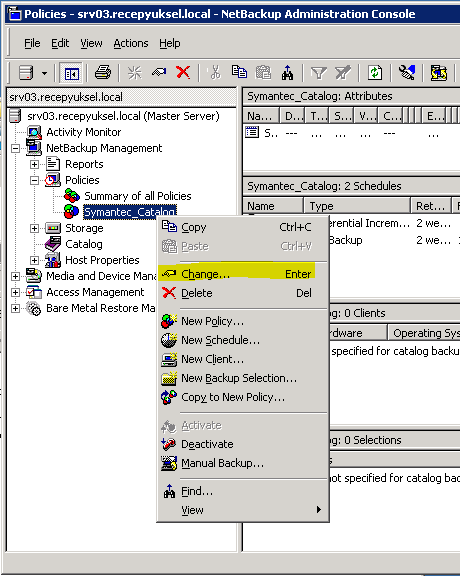Click the Ret... column header in Schedules
The width and height of the screenshot is (460, 576).
[x=432, y=206]
